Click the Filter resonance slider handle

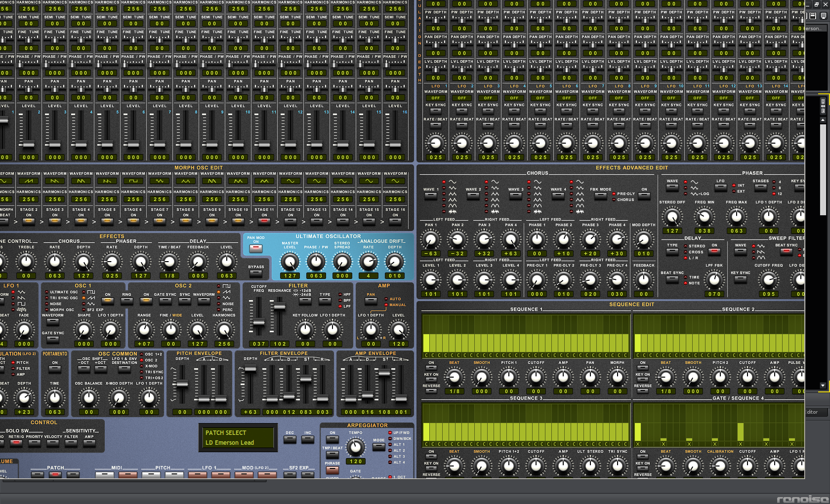pyautogui.click(x=279, y=307)
